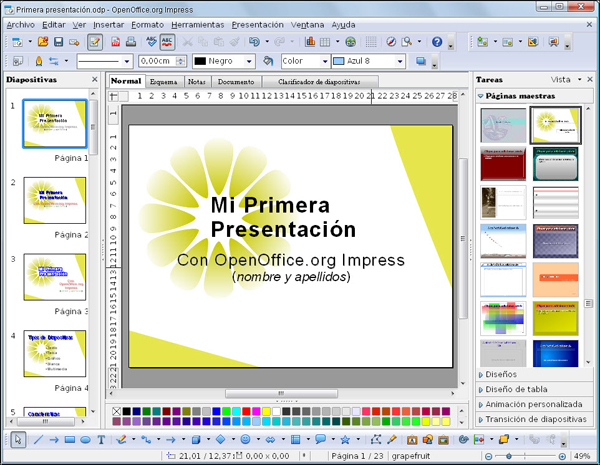Expand the Diseño de tabla section
This screenshot has height=465, width=600.
click(x=535, y=389)
